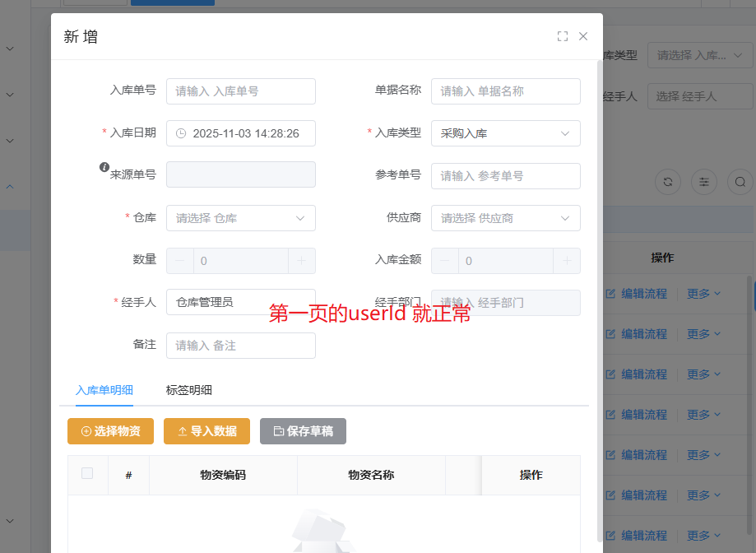The width and height of the screenshot is (756, 553).
Task: Toggle the select-all checkbox in table header
Action: click(87, 473)
